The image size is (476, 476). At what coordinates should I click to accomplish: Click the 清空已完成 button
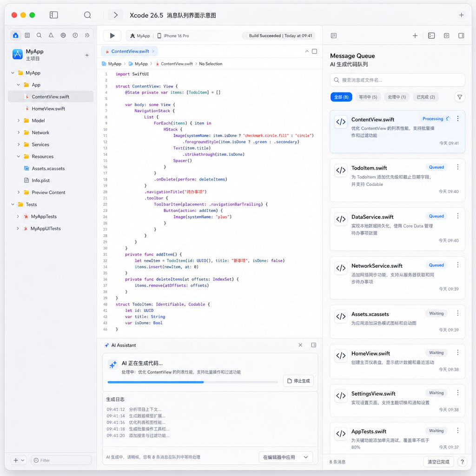(x=438, y=462)
